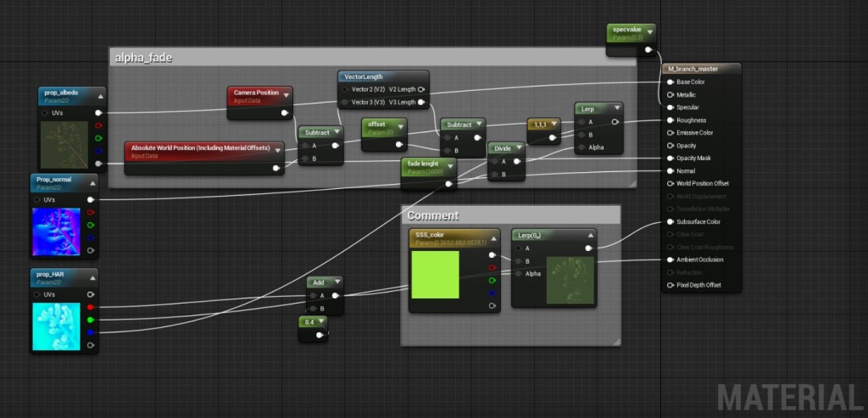Click the green SSS_color swatch
Image resolution: width=868 pixels, height=418 pixels.
(435, 275)
